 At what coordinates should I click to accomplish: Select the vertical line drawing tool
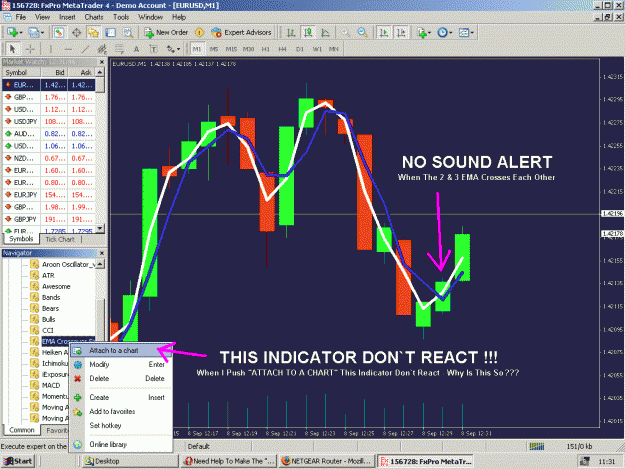point(51,49)
